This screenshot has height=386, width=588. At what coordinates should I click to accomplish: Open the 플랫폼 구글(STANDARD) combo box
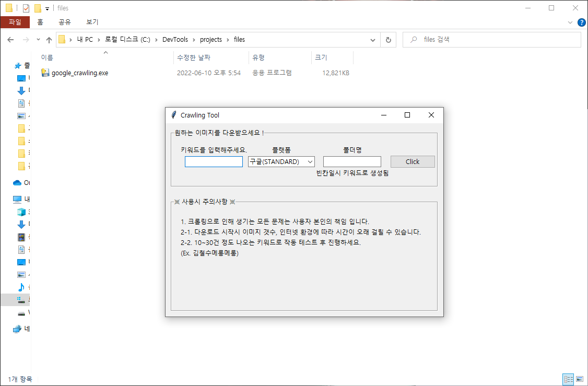click(281, 162)
